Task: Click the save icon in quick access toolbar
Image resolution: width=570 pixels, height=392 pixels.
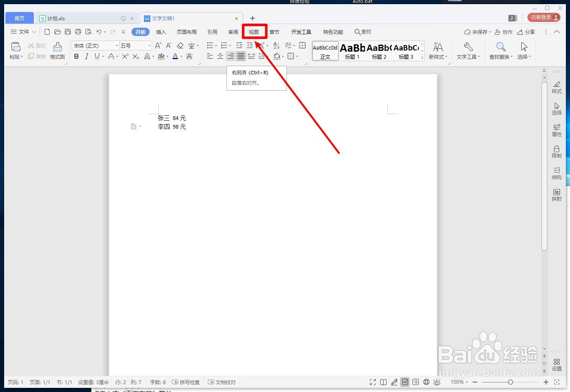Action: pos(68,32)
